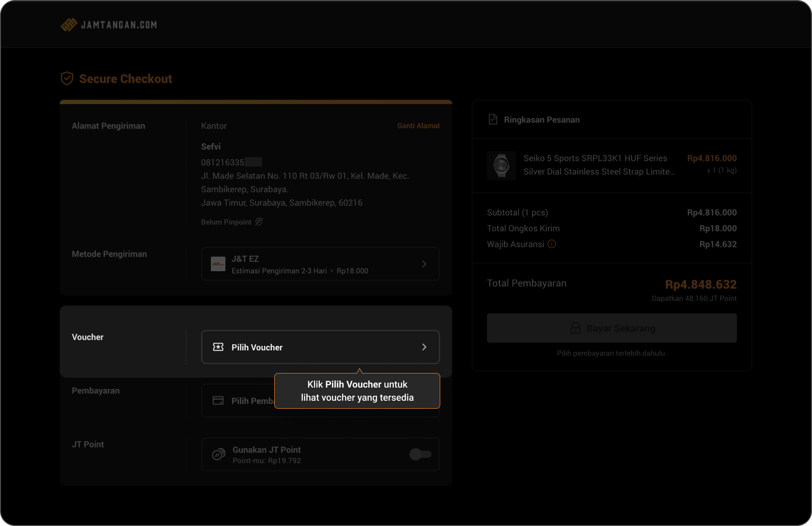Image resolution: width=812 pixels, height=526 pixels.
Task: Open the J&T EZ shipping method selector
Action: [x=320, y=264]
